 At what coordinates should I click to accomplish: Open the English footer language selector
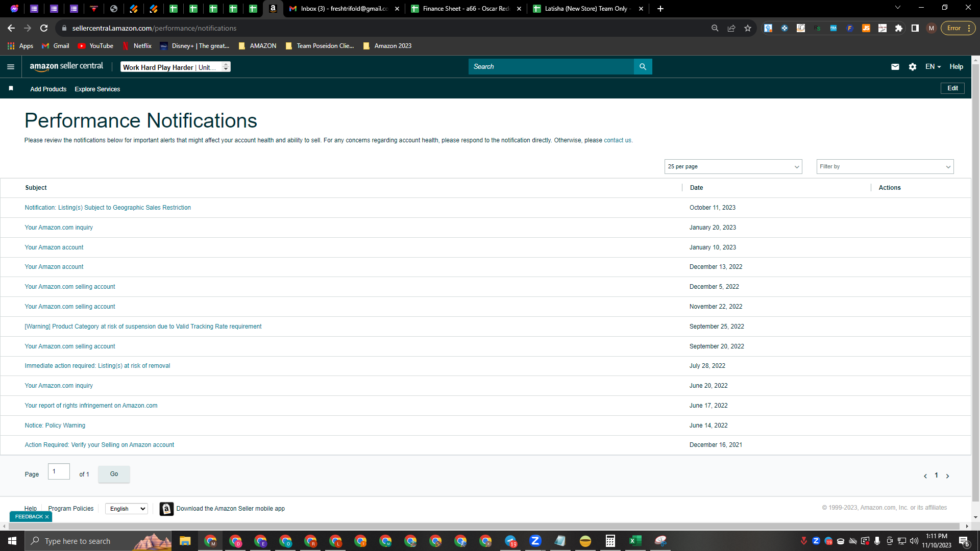(127, 509)
